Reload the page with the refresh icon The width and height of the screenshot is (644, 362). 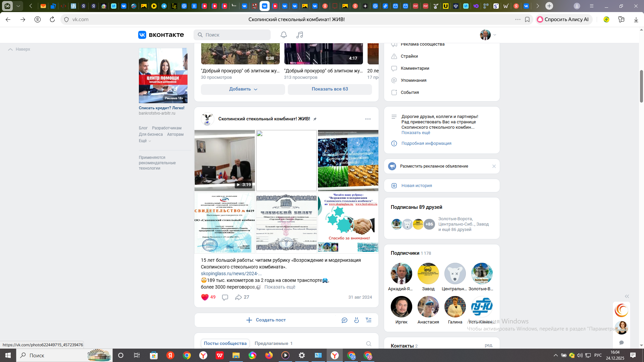52,19
